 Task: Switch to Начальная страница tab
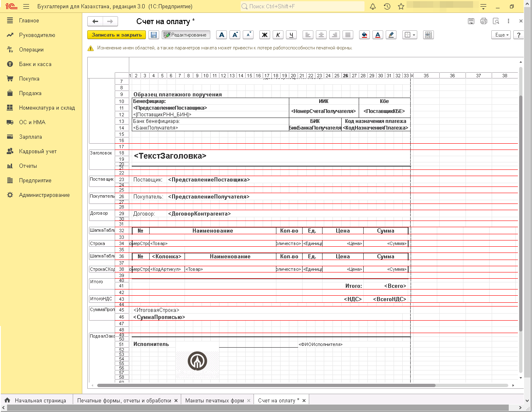pyautogui.click(x=36, y=400)
